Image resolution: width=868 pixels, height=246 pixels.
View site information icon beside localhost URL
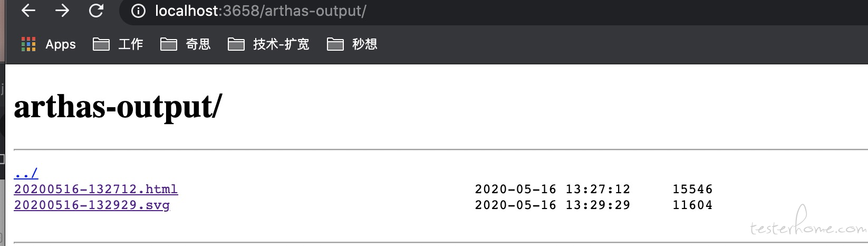(138, 11)
